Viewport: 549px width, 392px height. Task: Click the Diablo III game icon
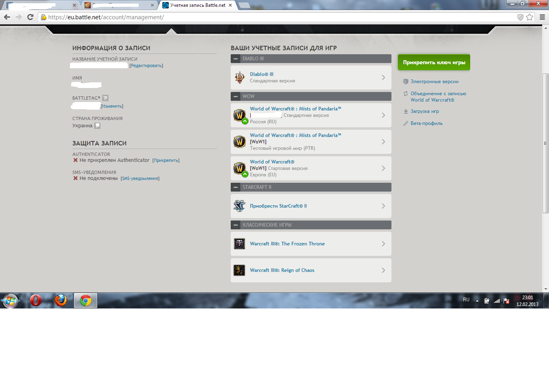tap(240, 78)
